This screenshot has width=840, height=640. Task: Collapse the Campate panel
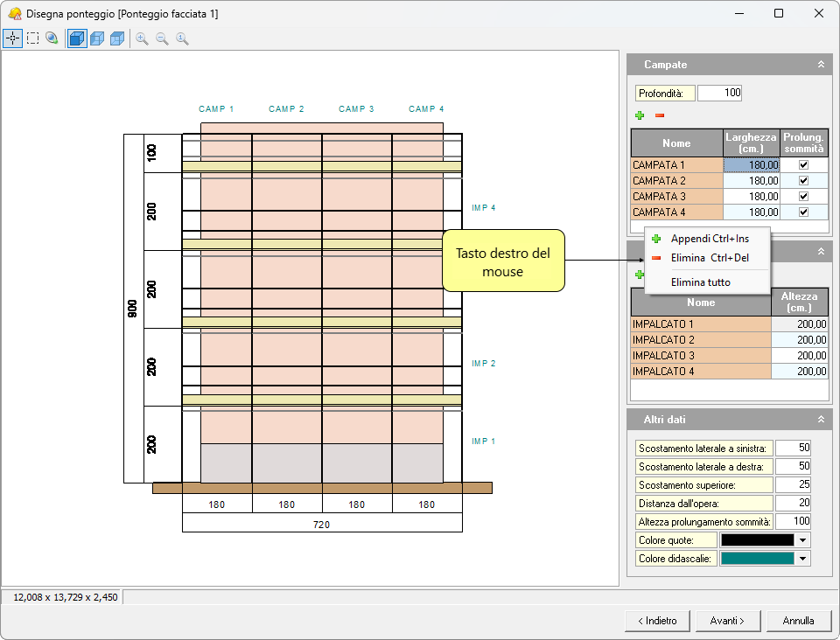(821, 65)
